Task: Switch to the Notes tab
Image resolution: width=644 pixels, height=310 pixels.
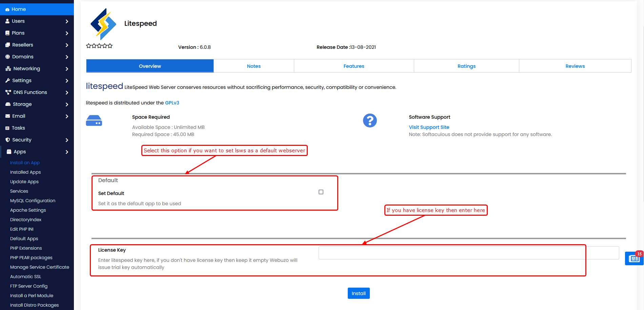Action: (254, 66)
